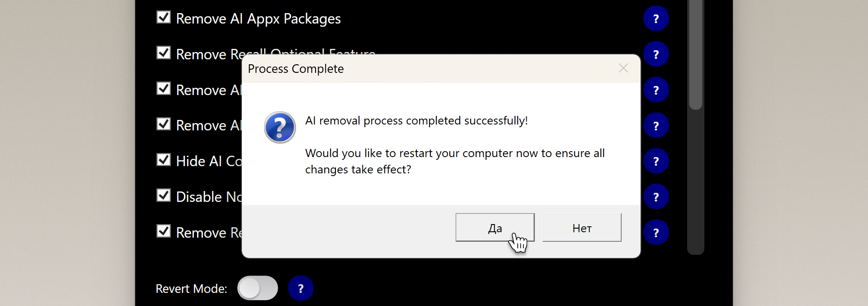Click the fourth row's blue help icon
868x306 pixels.
656,125
